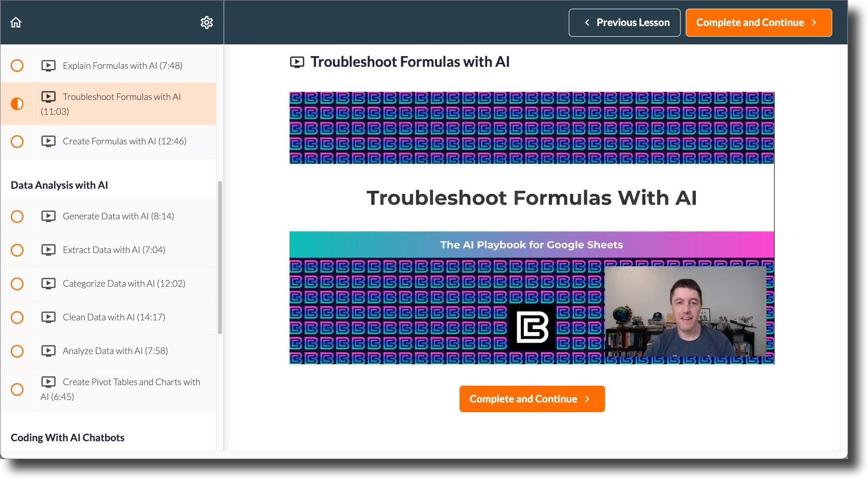Click the Troubleshoot Formulas with AI page heading

tap(410, 62)
